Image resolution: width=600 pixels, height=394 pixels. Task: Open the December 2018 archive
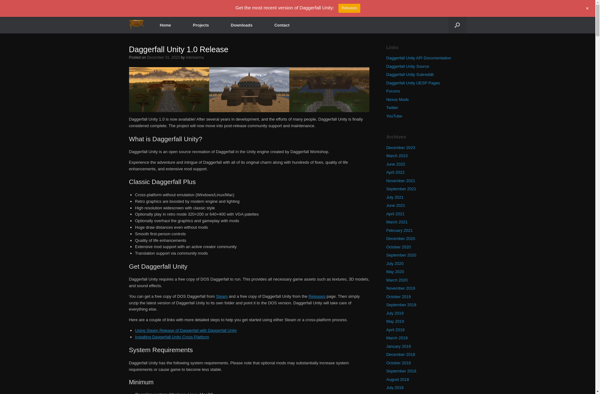[400, 355]
